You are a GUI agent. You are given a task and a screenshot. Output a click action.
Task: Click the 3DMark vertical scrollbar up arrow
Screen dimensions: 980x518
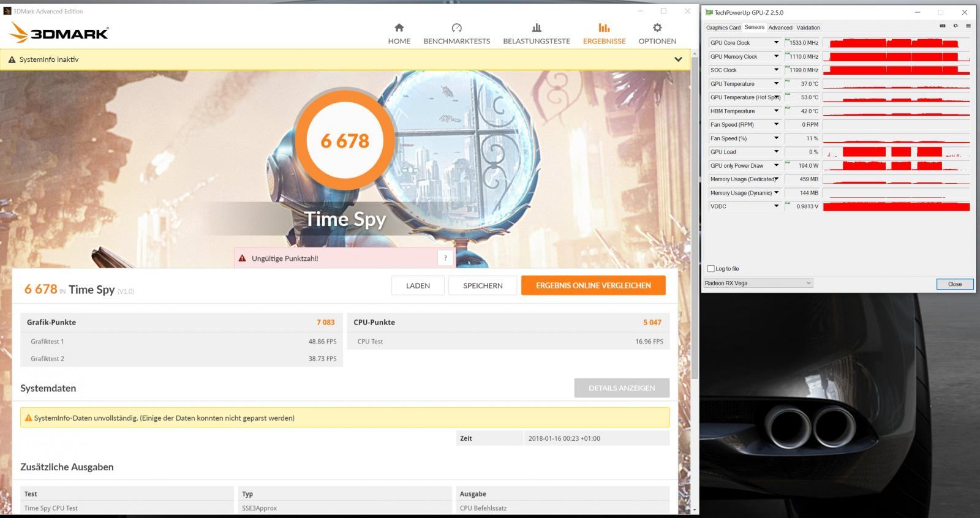[x=694, y=54]
